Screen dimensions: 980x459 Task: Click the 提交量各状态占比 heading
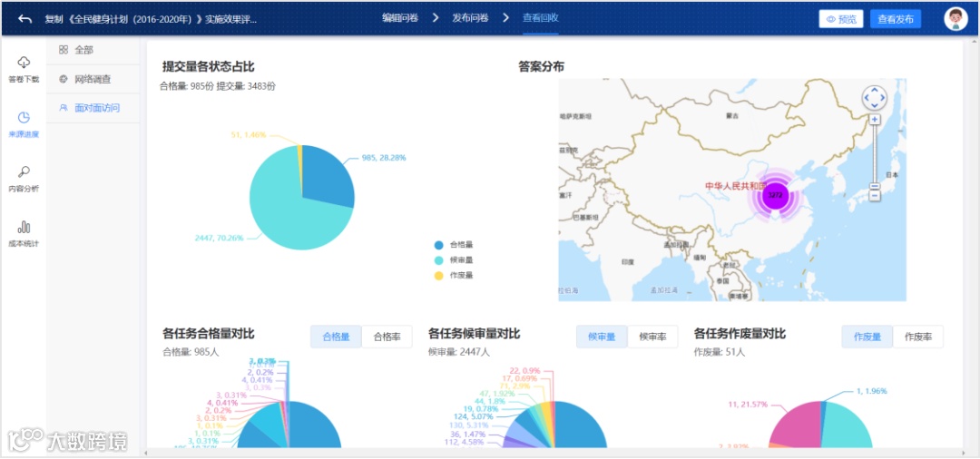pyautogui.click(x=208, y=67)
